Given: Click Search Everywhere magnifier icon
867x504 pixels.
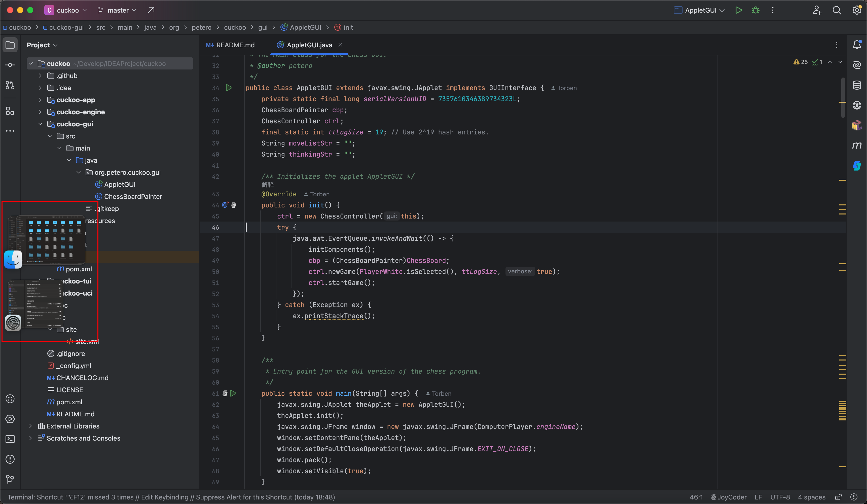Looking at the screenshot, I should point(837,10).
